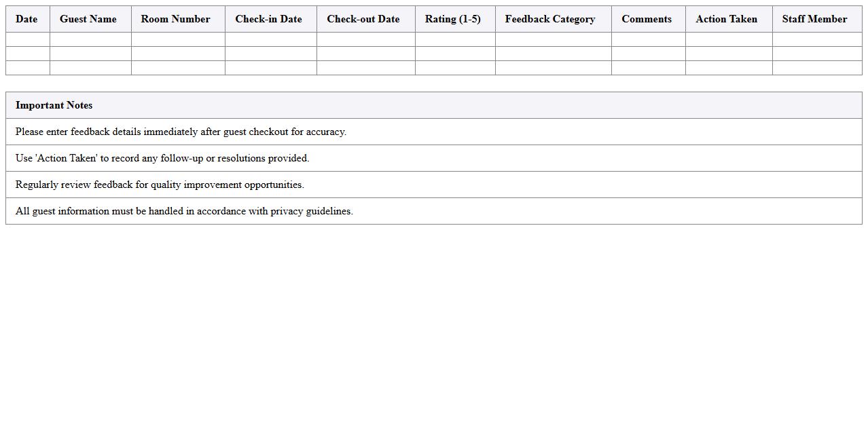Click the Date column header

pyautogui.click(x=26, y=19)
